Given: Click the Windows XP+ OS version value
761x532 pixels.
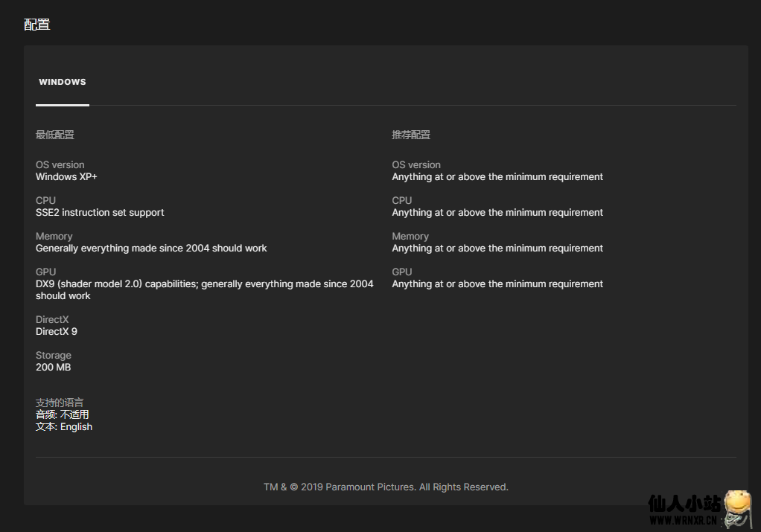Looking at the screenshot, I should click(x=66, y=177).
